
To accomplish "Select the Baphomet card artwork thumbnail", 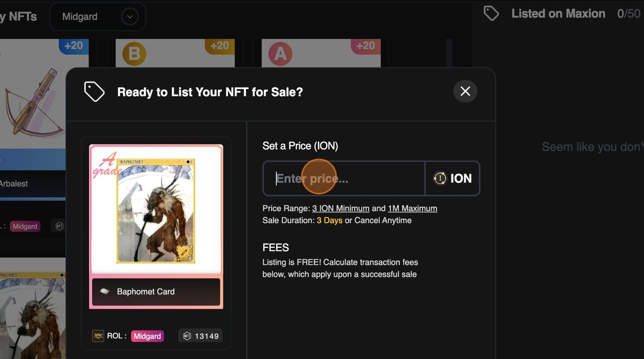I will pos(156,210).
